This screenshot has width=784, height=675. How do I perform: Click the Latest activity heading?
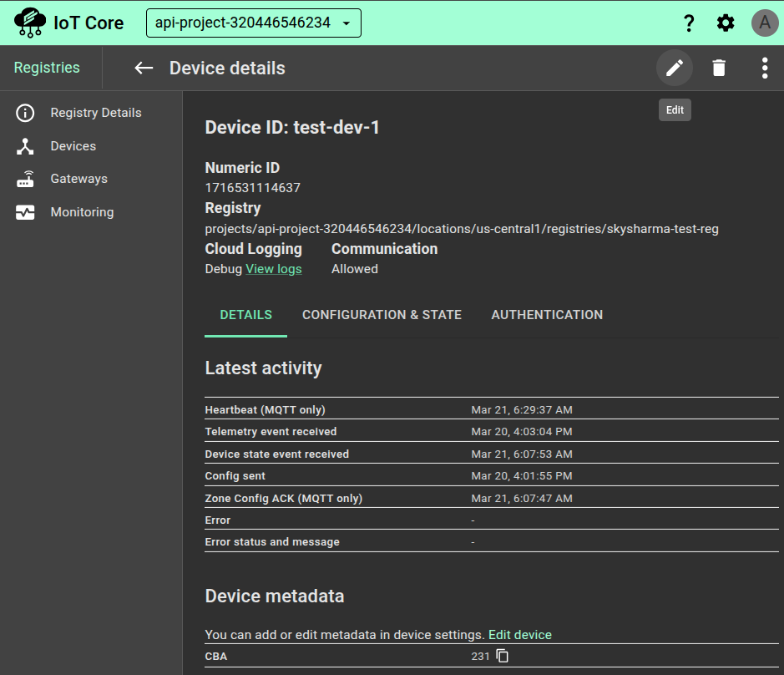(263, 368)
